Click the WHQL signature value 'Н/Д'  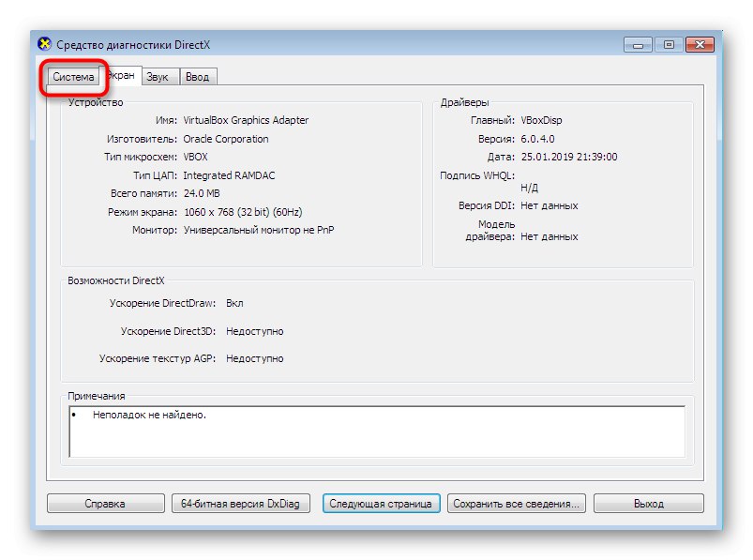[x=529, y=188]
